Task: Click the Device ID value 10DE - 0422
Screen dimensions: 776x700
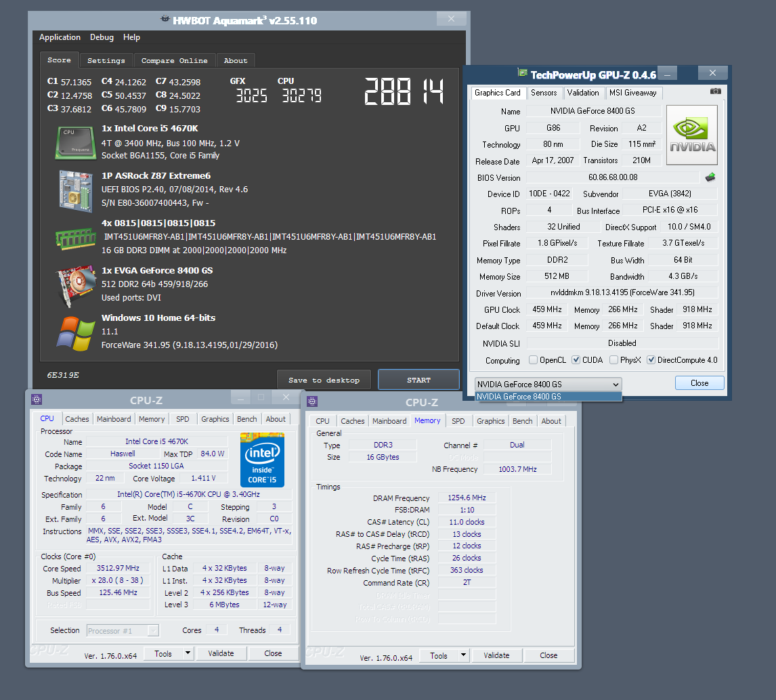Action: coord(549,194)
